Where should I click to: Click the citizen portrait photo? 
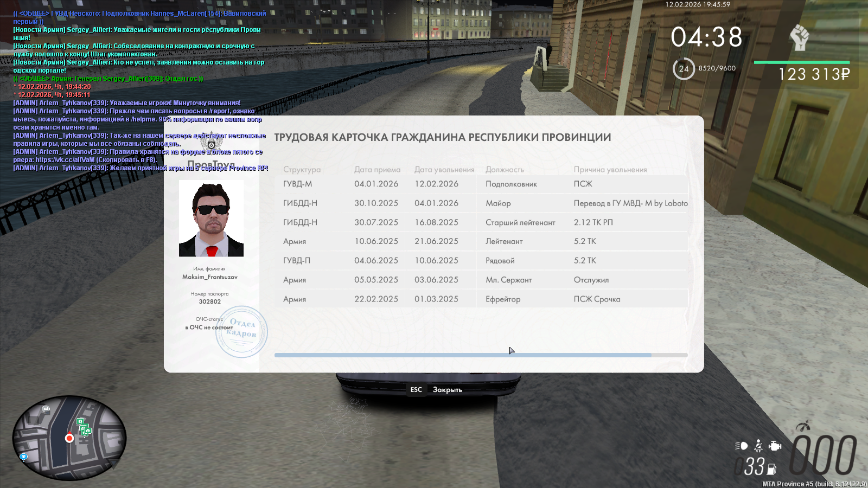click(x=211, y=219)
